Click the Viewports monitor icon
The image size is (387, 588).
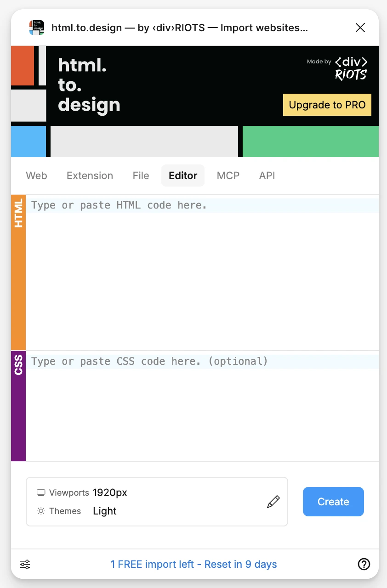(41, 493)
